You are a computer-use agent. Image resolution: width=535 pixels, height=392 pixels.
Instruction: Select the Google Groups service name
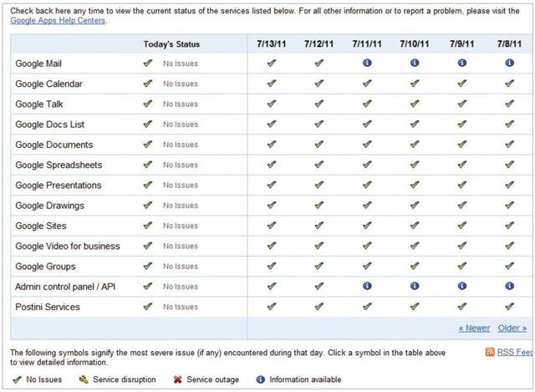pos(45,267)
